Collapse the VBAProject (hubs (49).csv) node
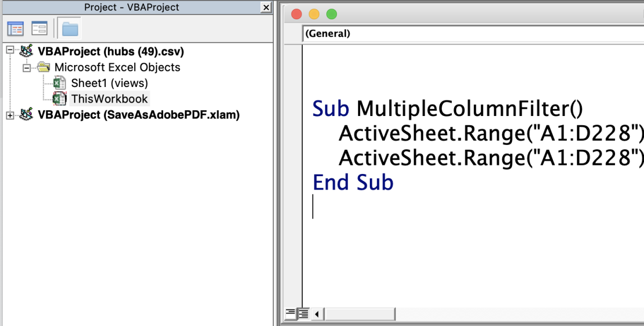The width and height of the screenshot is (644, 326). coord(10,52)
